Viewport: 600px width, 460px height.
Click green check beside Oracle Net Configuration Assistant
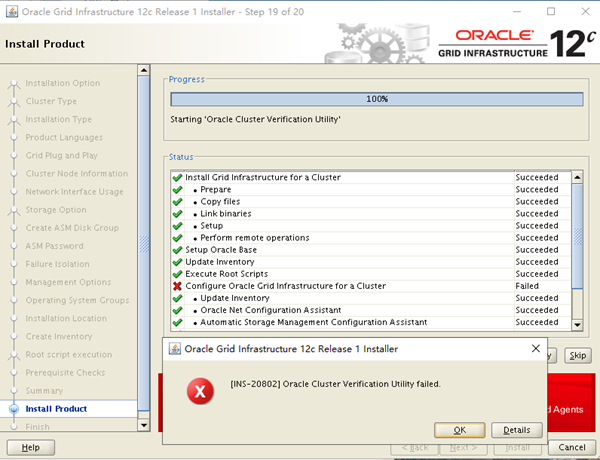click(x=177, y=310)
